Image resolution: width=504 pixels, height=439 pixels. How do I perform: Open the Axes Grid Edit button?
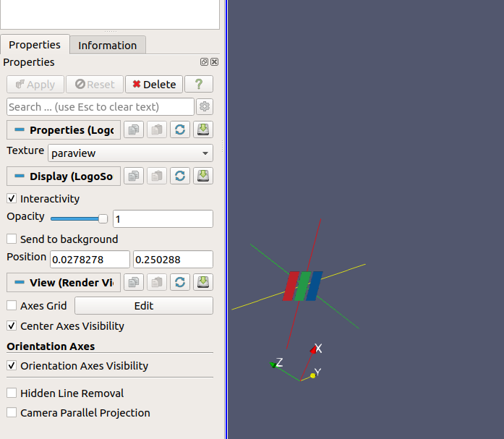click(144, 306)
